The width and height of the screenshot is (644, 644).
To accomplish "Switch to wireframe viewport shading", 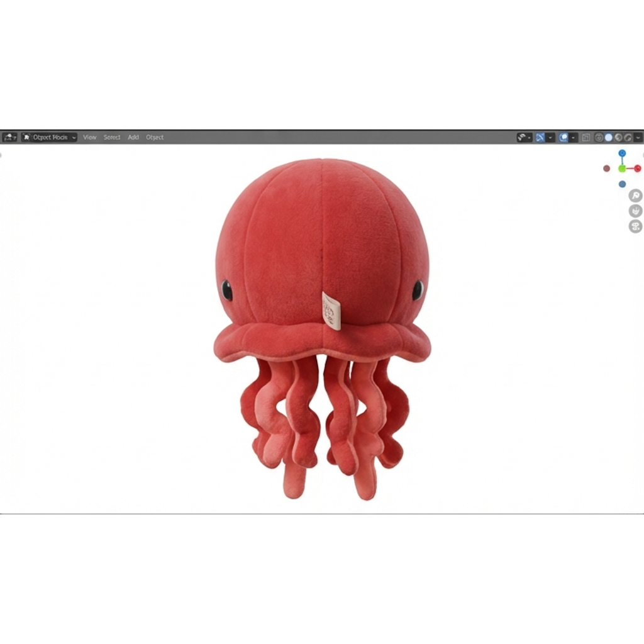I will 599,138.
